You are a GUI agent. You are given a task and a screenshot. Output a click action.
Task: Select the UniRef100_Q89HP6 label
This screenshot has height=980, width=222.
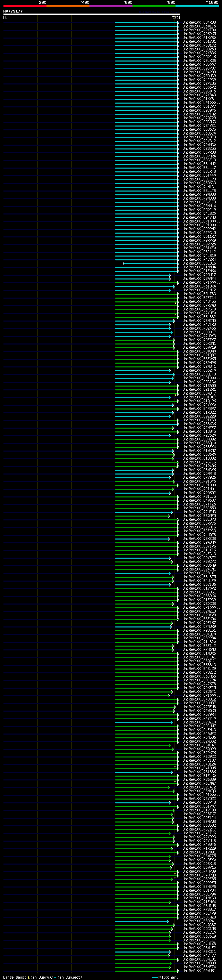tap(199, 363)
